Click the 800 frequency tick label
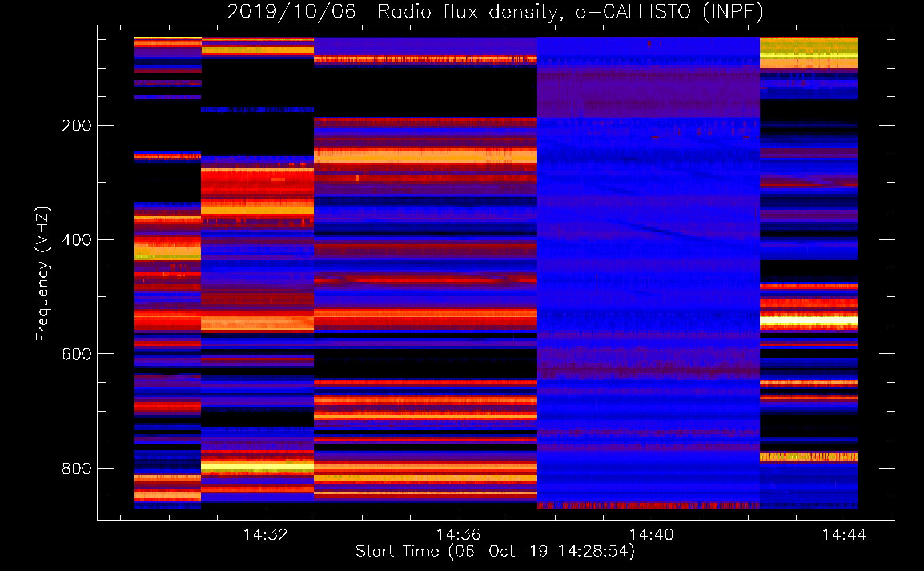 coord(76,469)
